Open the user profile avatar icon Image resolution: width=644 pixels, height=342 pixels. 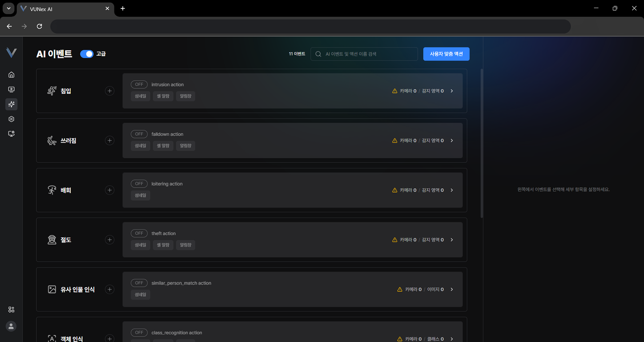tap(11, 326)
